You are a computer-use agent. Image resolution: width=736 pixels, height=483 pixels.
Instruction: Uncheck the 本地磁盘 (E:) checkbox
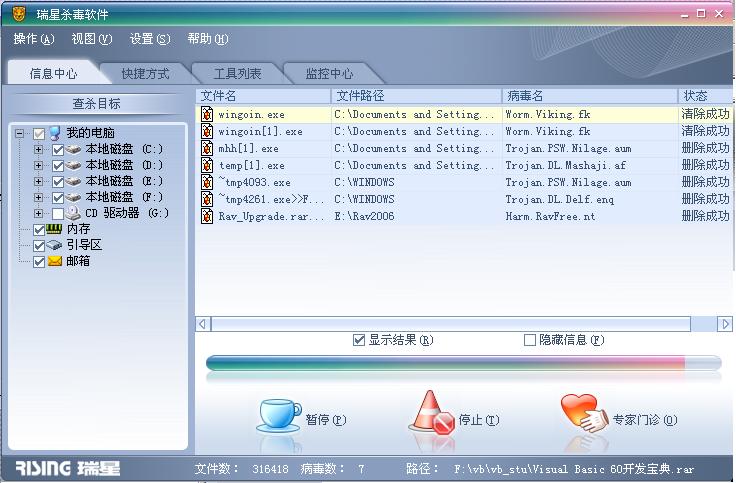(x=58, y=182)
